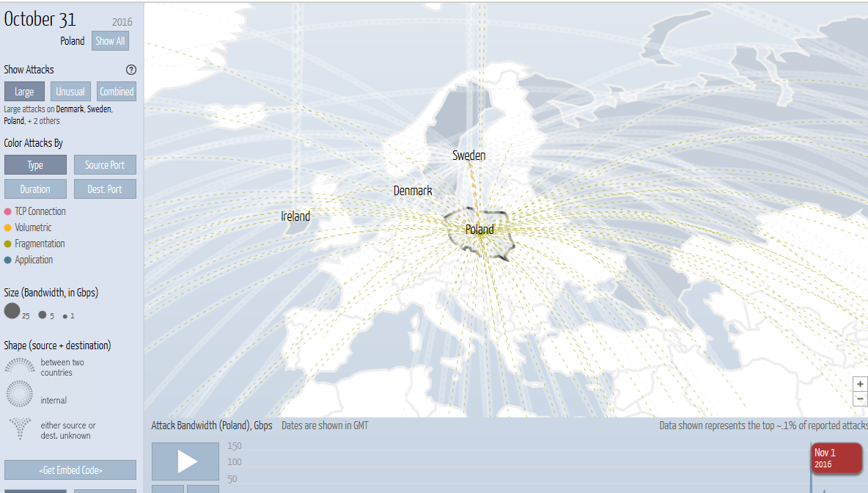868x493 pixels.
Task: Click the 25 Gbps size circle
Action: (12, 311)
